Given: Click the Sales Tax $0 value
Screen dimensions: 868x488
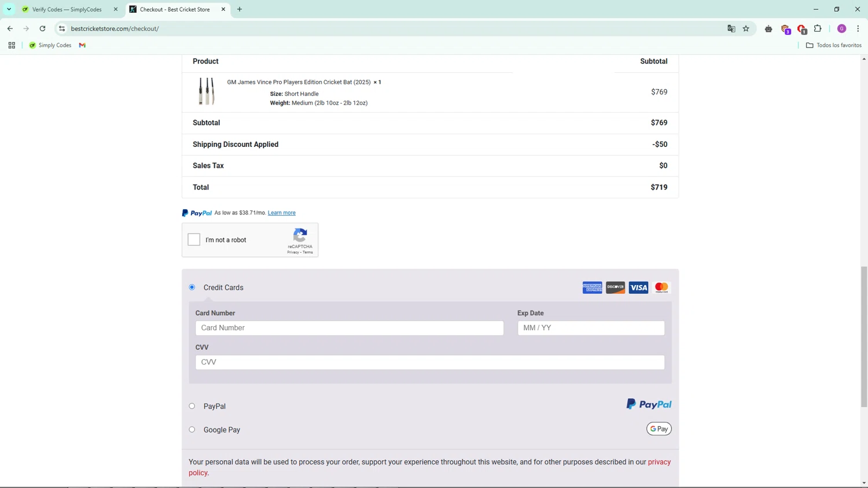Looking at the screenshot, I should pyautogui.click(x=663, y=166).
